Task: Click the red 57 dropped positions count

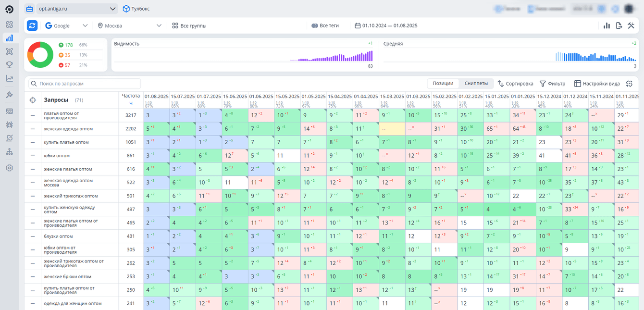Action: (x=64, y=65)
